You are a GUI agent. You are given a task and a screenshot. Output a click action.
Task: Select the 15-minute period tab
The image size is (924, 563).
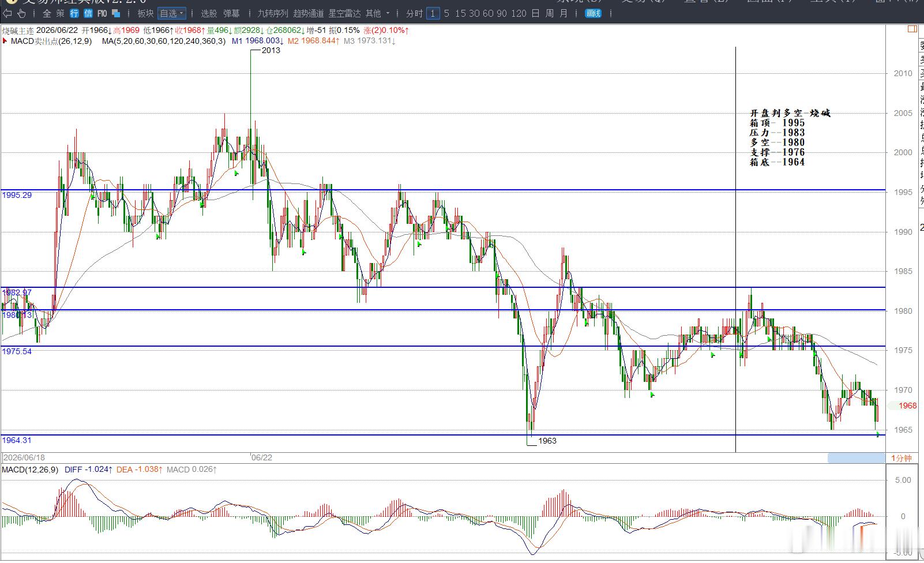pyautogui.click(x=460, y=13)
